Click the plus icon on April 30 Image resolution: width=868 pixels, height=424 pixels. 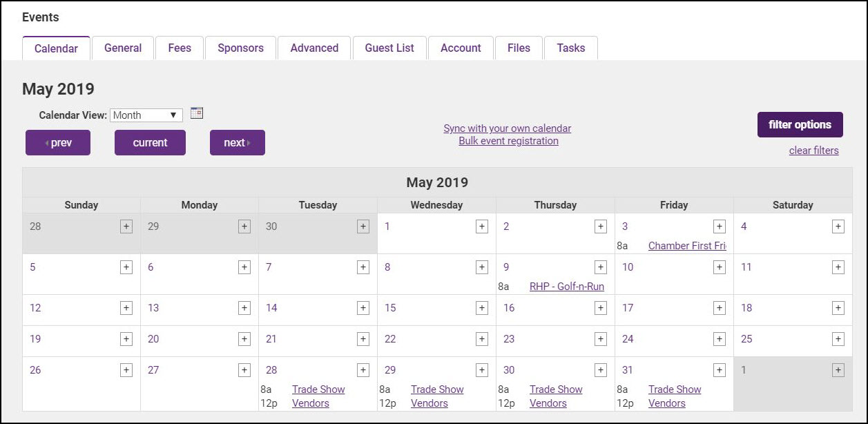tap(363, 226)
